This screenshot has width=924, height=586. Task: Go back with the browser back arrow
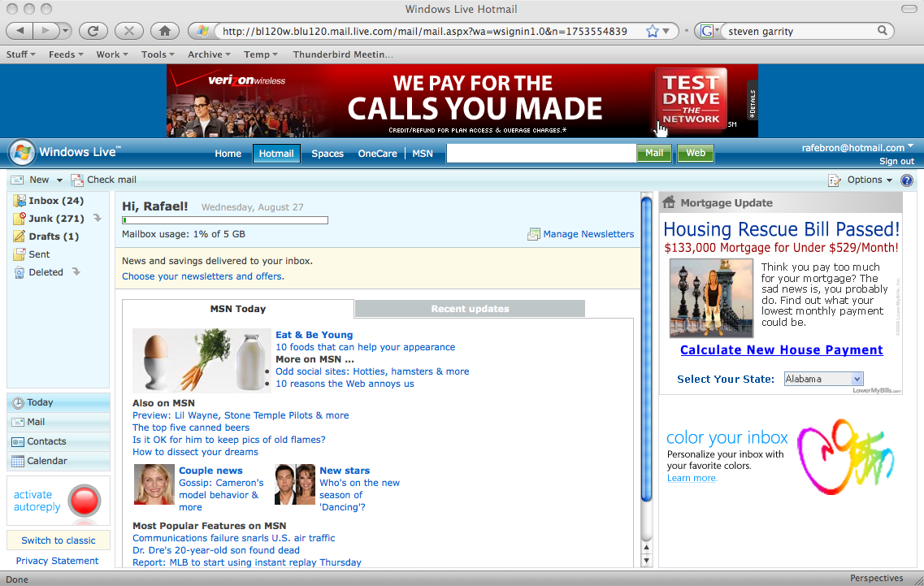[20, 31]
